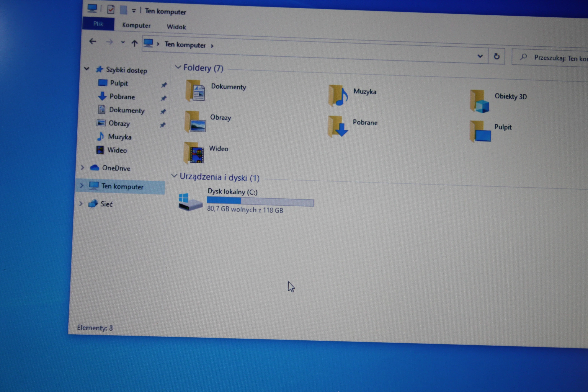Select the Sieć label in the tree

[x=106, y=204]
